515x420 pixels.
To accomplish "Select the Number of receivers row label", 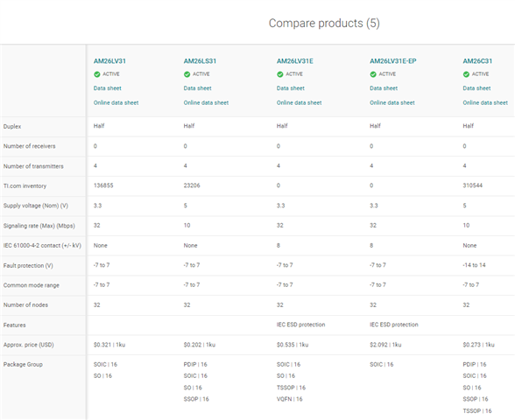I will (29, 146).
